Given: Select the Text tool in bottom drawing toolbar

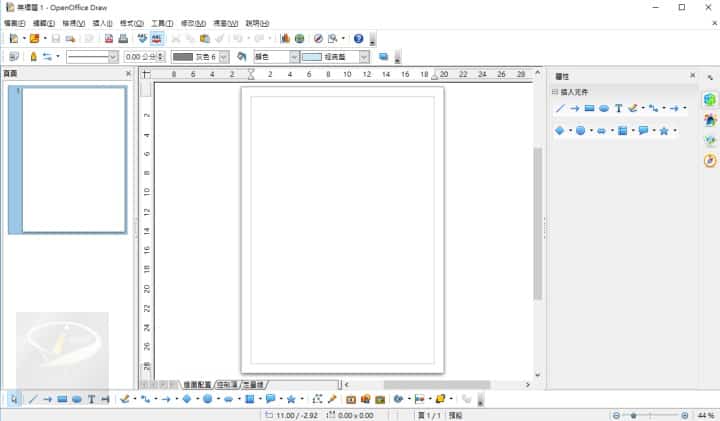Looking at the screenshot, I should click(x=91, y=399).
